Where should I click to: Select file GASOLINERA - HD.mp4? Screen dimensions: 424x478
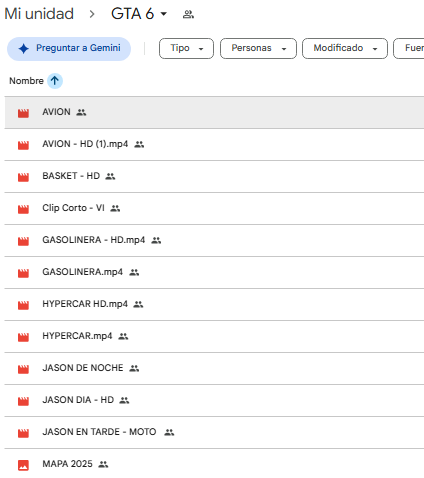214,241
